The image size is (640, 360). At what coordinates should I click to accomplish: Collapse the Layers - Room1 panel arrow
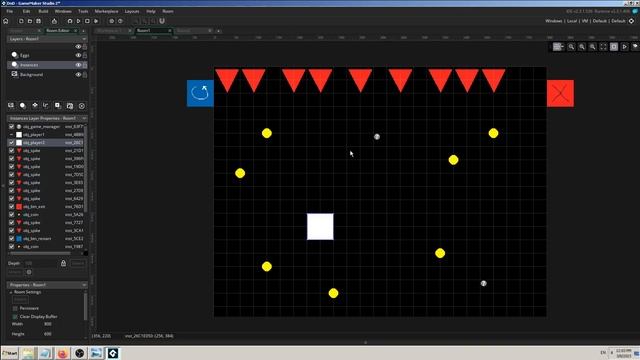84,39
